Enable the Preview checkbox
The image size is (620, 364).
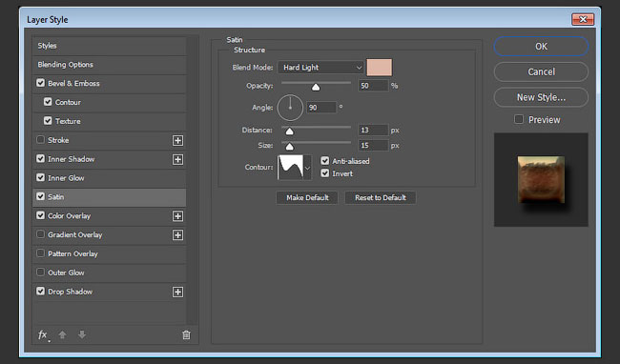coord(519,119)
